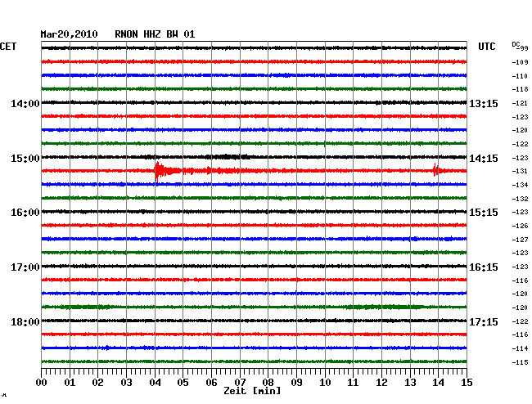Select minute 06 on the time axis

pyautogui.click(x=211, y=383)
